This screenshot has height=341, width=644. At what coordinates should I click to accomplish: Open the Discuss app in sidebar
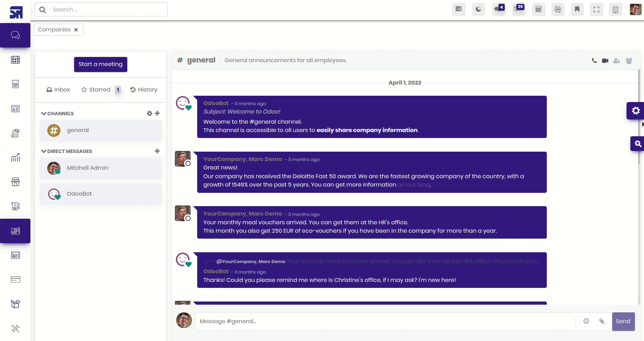[x=15, y=35]
